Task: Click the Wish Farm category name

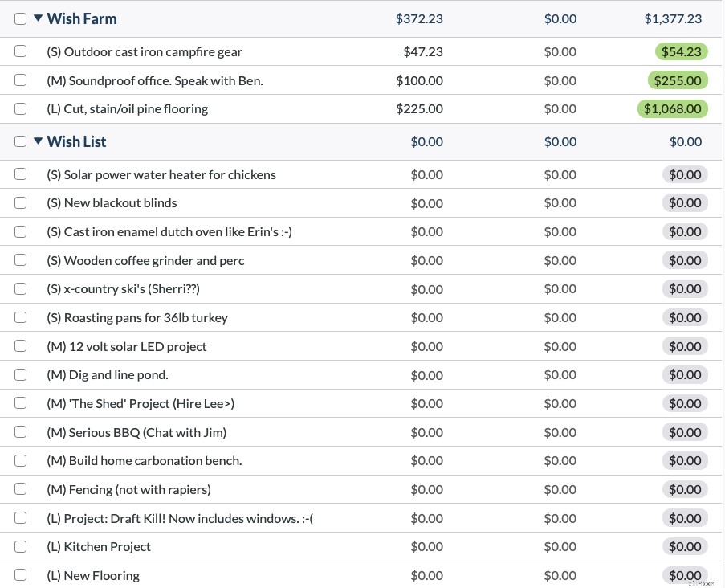Action: click(81, 18)
